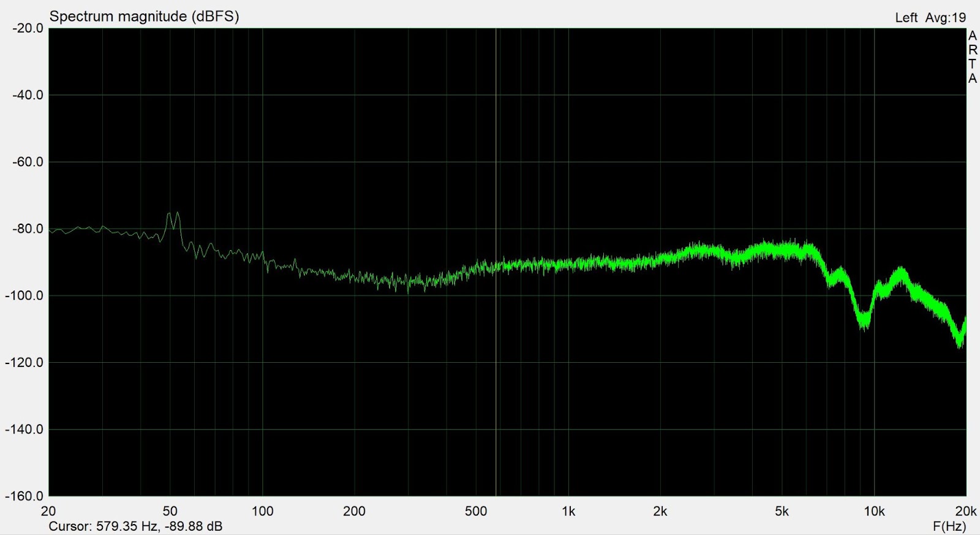Click the 'Avg:19' averaging counter
Screen dimensions: 980x535
pos(945,18)
